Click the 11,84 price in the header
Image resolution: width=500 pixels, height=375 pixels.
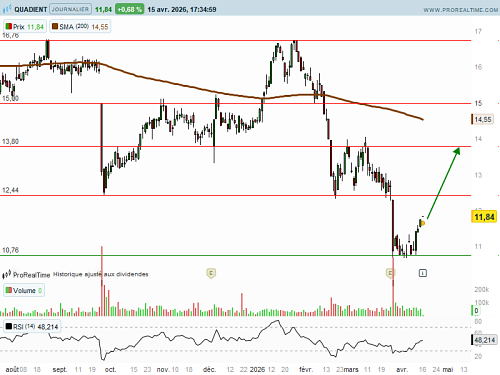pos(103,9)
